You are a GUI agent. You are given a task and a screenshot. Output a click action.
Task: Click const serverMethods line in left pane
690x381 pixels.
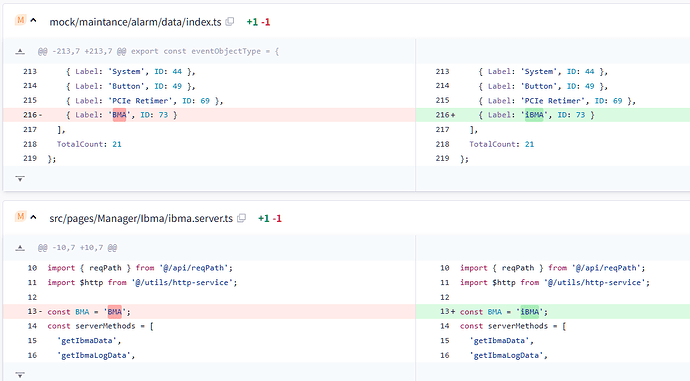[100, 326]
